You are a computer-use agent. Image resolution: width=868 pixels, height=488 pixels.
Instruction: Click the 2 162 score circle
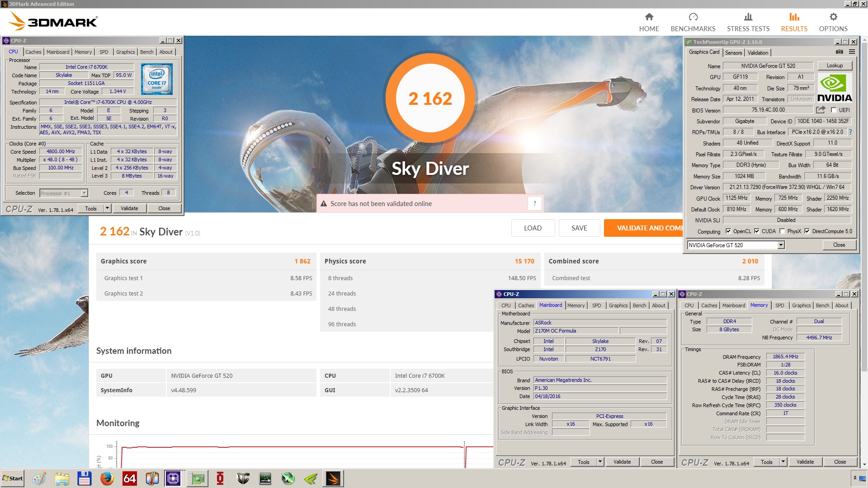(x=430, y=99)
